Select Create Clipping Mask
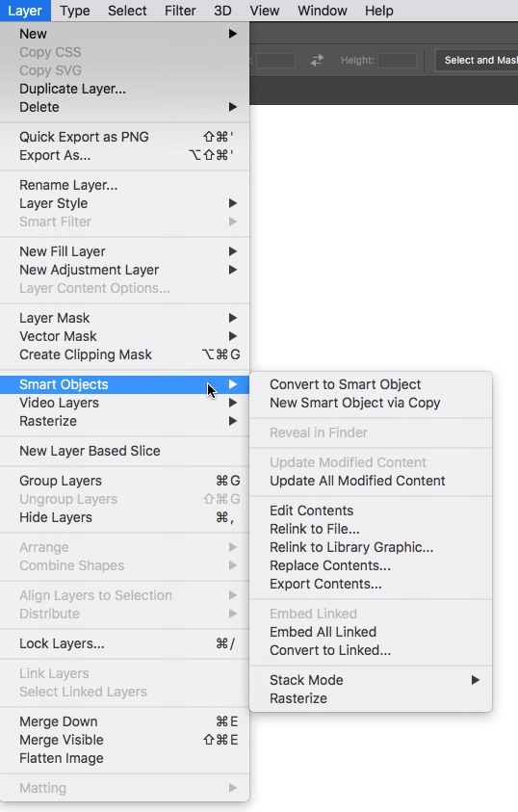 [x=125, y=354]
